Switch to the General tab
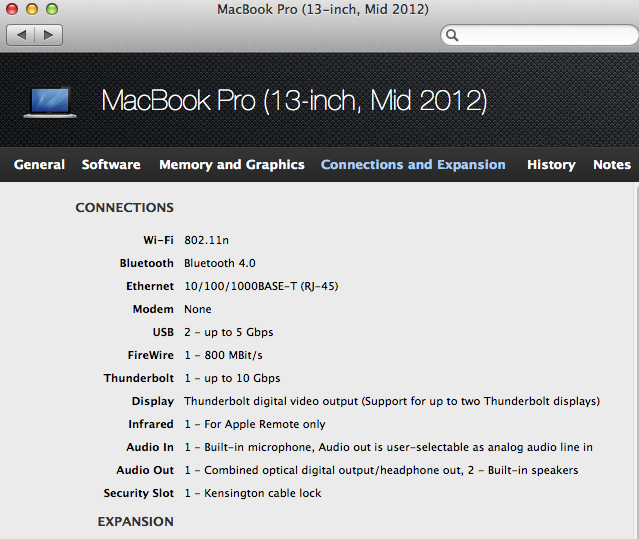This screenshot has width=639, height=539. coord(39,165)
